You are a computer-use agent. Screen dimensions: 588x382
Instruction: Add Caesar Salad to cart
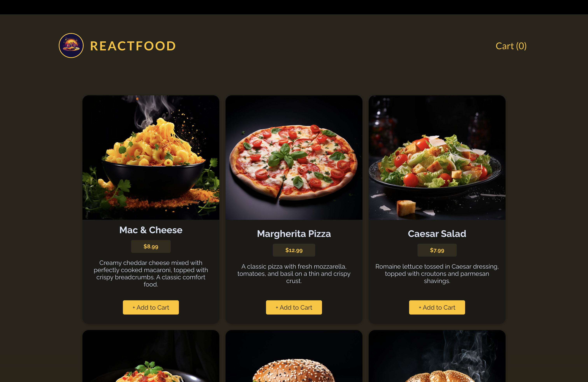click(x=437, y=307)
